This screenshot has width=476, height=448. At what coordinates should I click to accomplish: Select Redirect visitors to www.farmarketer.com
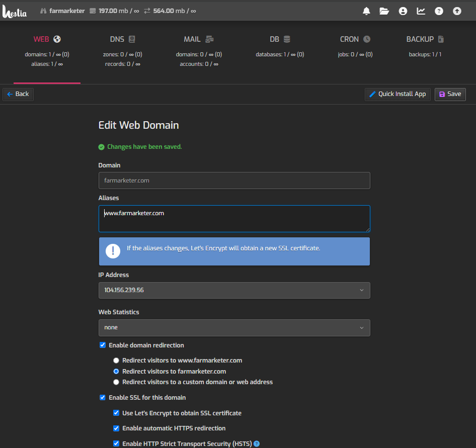click(116, 361)
